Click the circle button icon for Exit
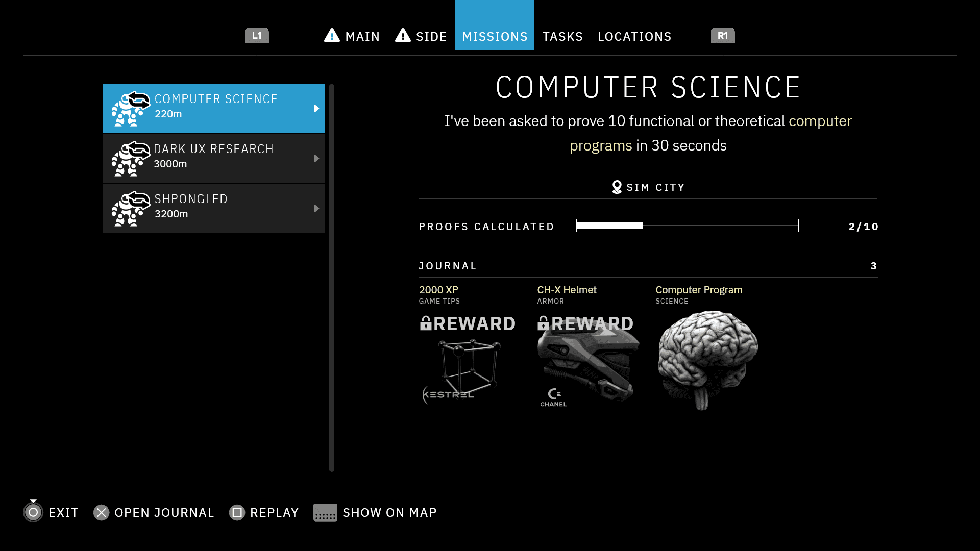 33,512
